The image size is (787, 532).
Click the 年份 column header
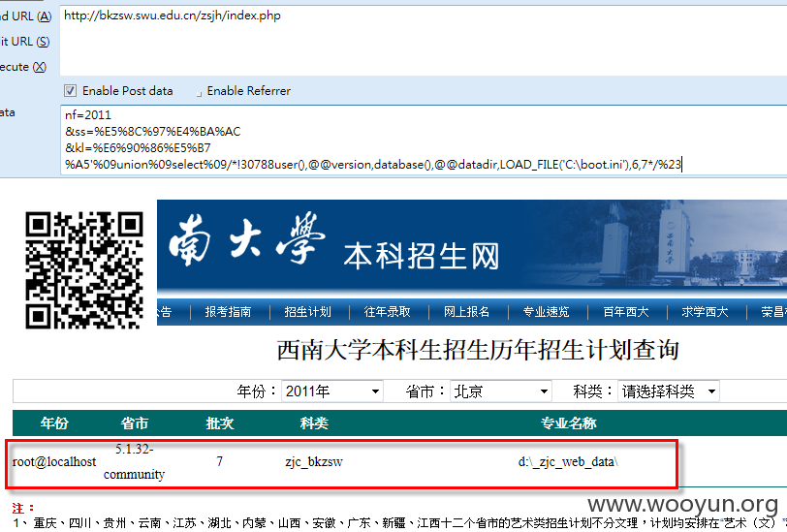[x=54, y=423]
